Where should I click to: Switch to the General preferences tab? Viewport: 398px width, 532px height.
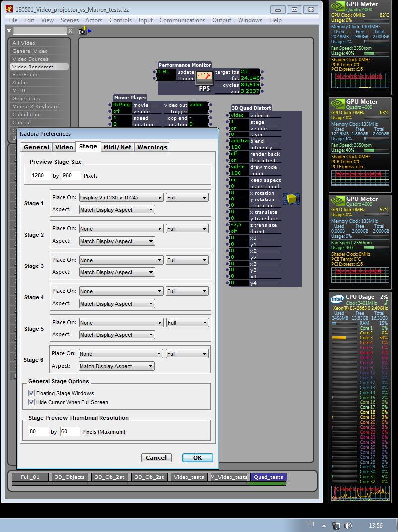(x=36, y=147)
